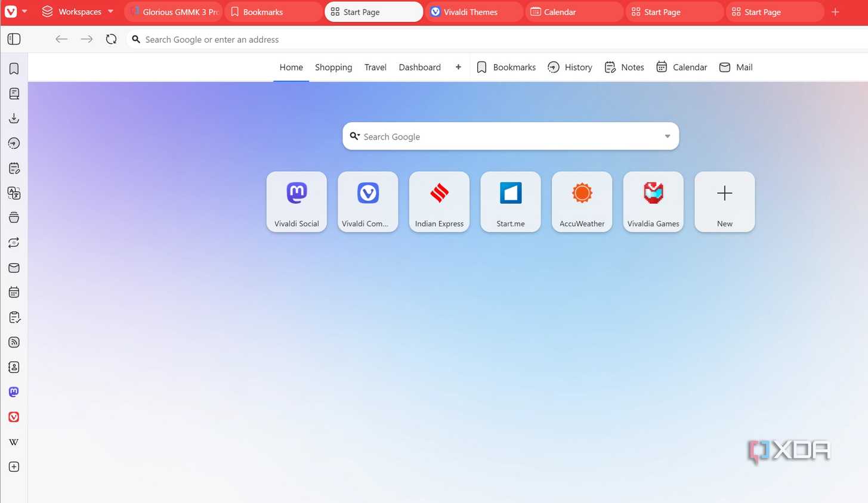Switch to the Calendar tab
868x503 pixels.
pyautogui.click(x=574, y=11)
